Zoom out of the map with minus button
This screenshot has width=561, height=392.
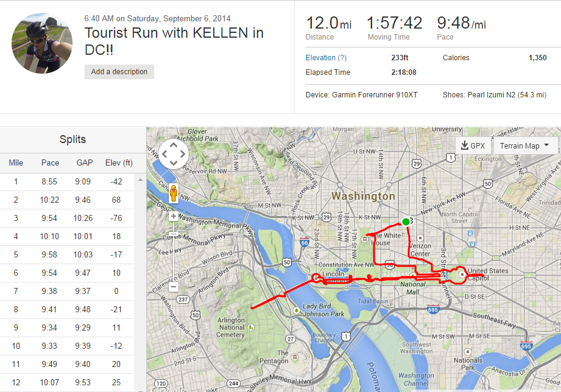(x=174, y=286)
